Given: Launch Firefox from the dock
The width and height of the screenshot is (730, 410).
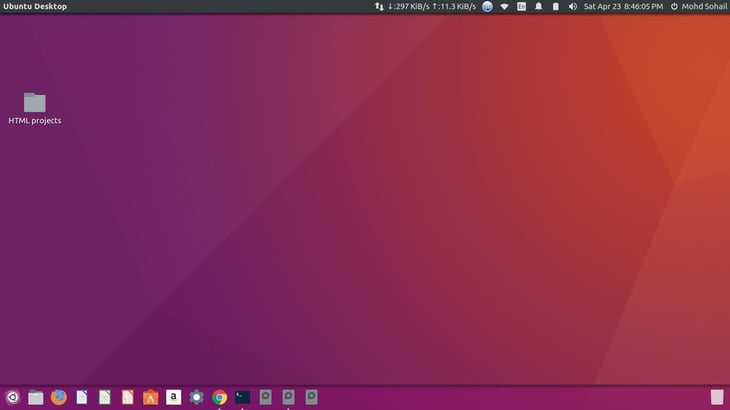Looking at the screenshot, I should pos(59,397).
